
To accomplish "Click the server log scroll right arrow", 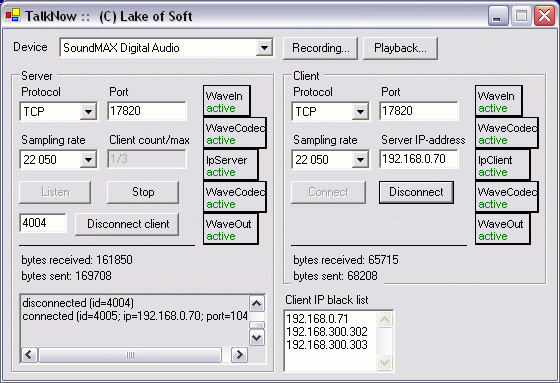I will (240, 355).
